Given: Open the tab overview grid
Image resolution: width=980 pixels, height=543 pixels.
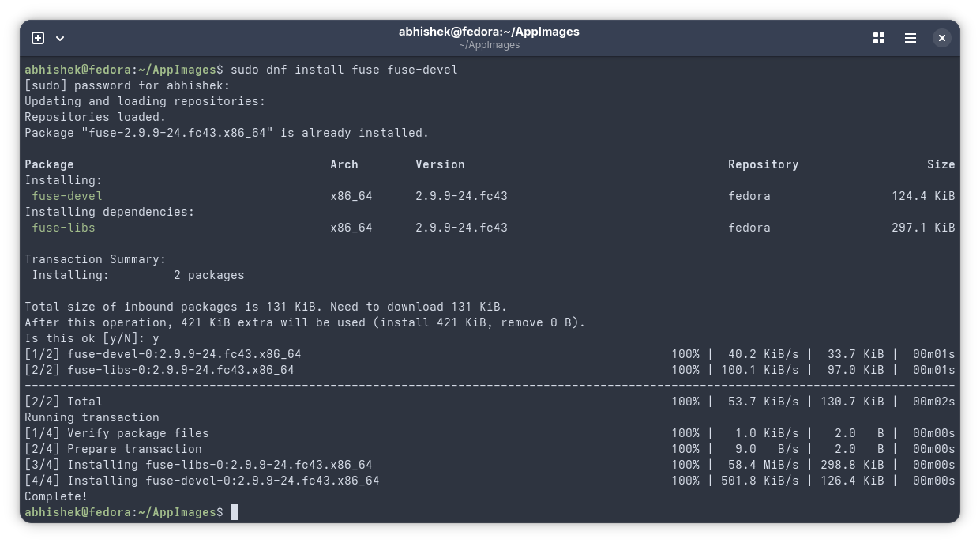Looking at the screenshot, I should 878,37.
